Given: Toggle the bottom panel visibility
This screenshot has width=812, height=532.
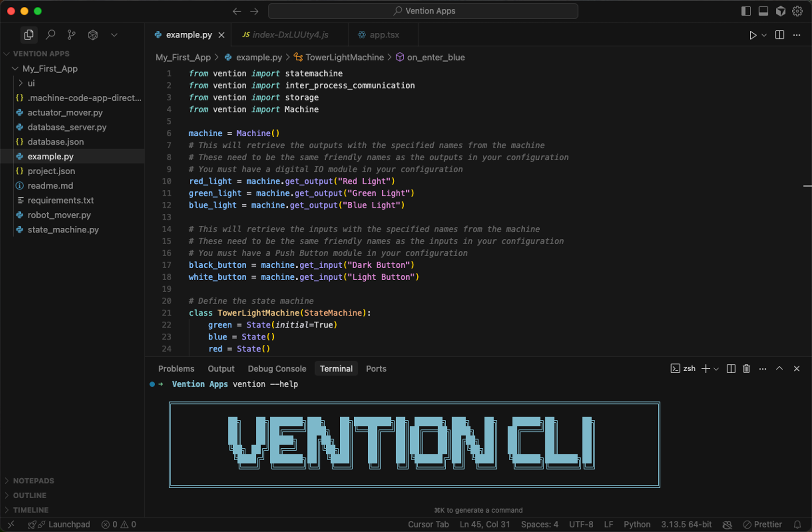Looking at the screenshot, I should point(763,11).
